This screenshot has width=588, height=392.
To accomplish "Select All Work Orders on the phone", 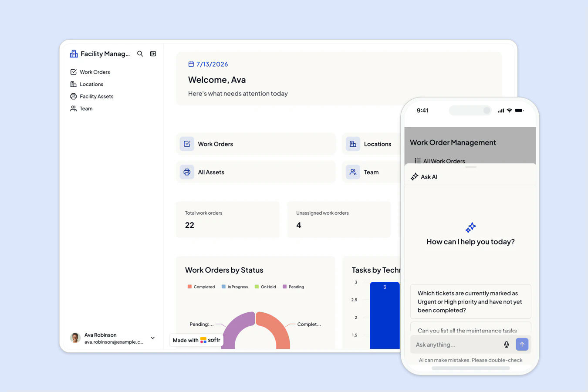I will (439, 161).
